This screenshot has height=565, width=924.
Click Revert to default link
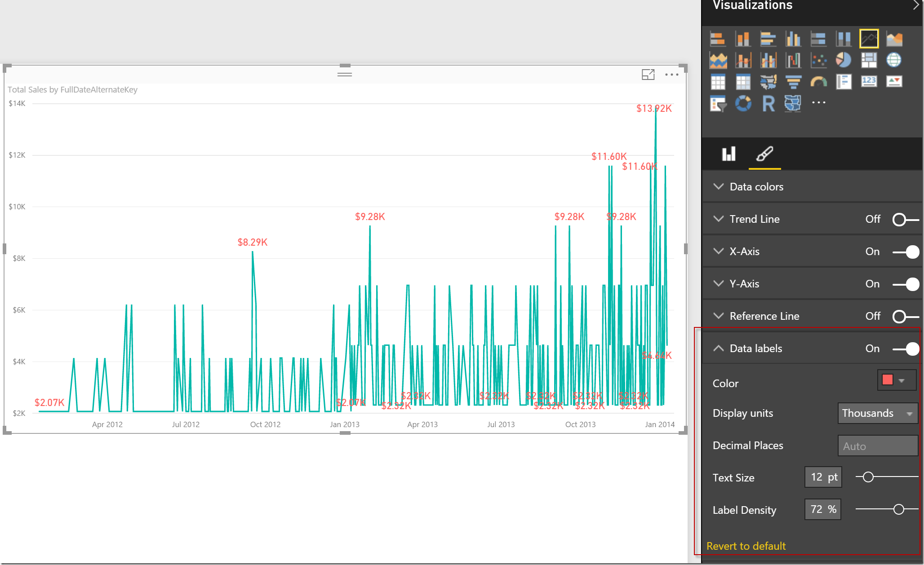coord(746,546)
